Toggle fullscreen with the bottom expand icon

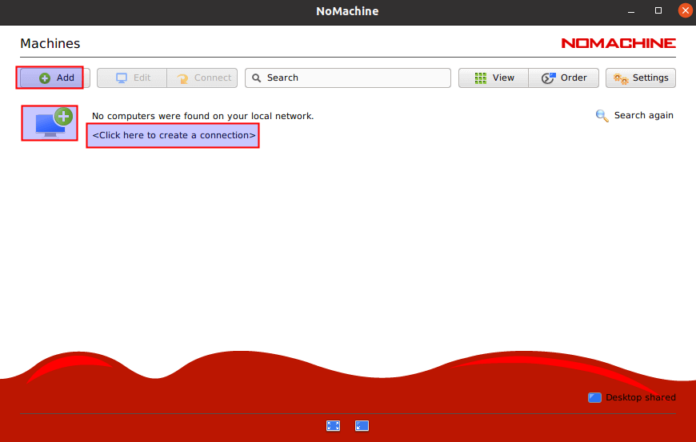(x=333, y=426)
